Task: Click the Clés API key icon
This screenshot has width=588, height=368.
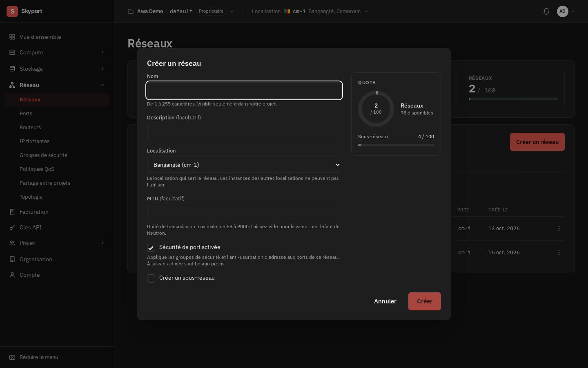Action: 12,227
